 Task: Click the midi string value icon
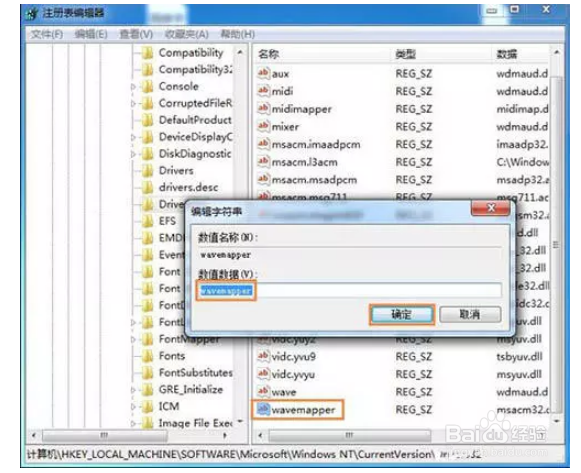pyautogui.click(x=263, y=91)
